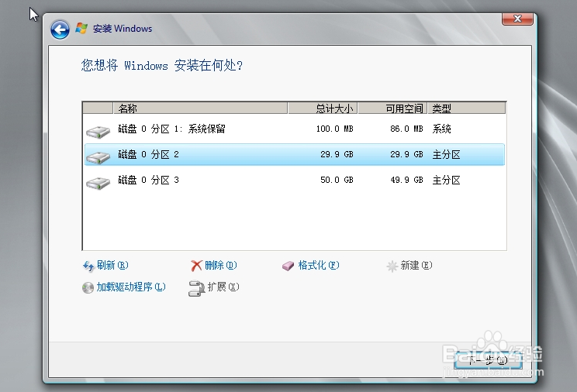Refresh the partition list via 刷新(R)
The height and width of the screenshot is (392, 577).
pyautogui.click(x=112, y=265)
